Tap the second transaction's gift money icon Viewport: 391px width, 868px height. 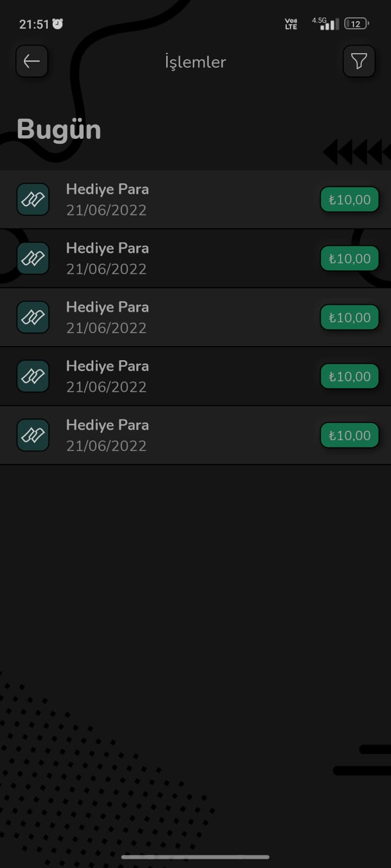[x=33, y=258]
